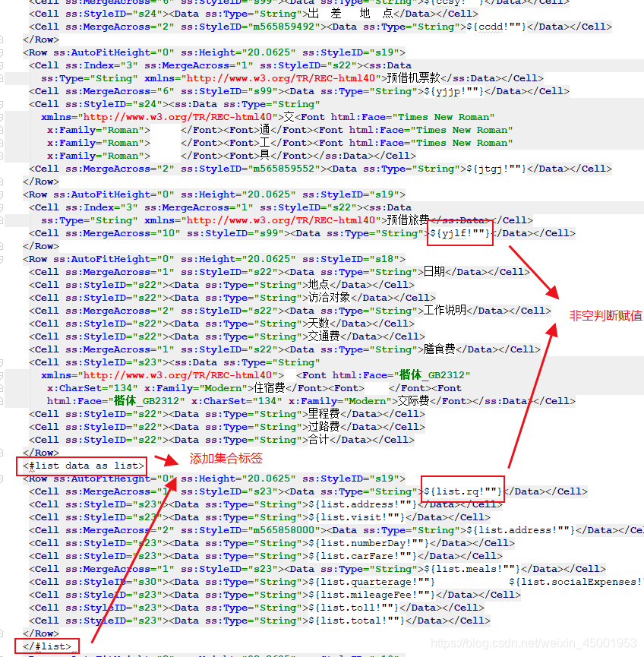The height and width of the screenshot is (657, 644).
Task: Click the character 通 between the Font tags
Action: tap(265, 130)
